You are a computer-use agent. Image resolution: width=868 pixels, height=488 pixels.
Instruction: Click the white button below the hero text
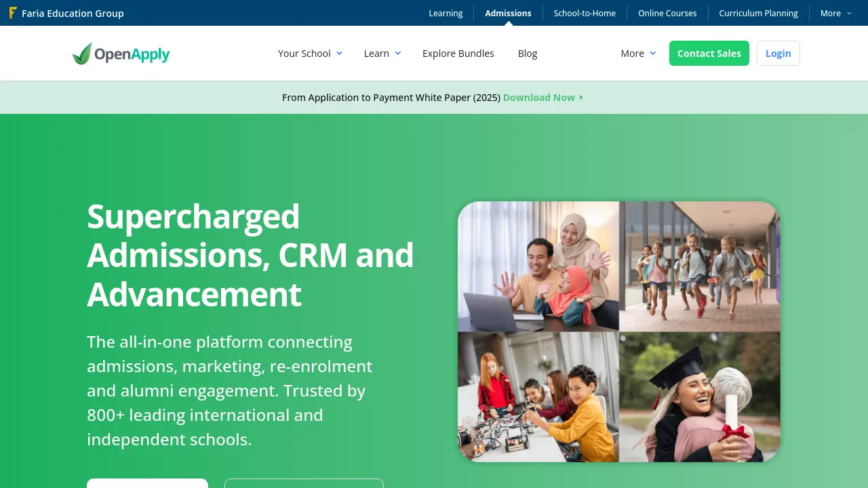tap(147, 485)
